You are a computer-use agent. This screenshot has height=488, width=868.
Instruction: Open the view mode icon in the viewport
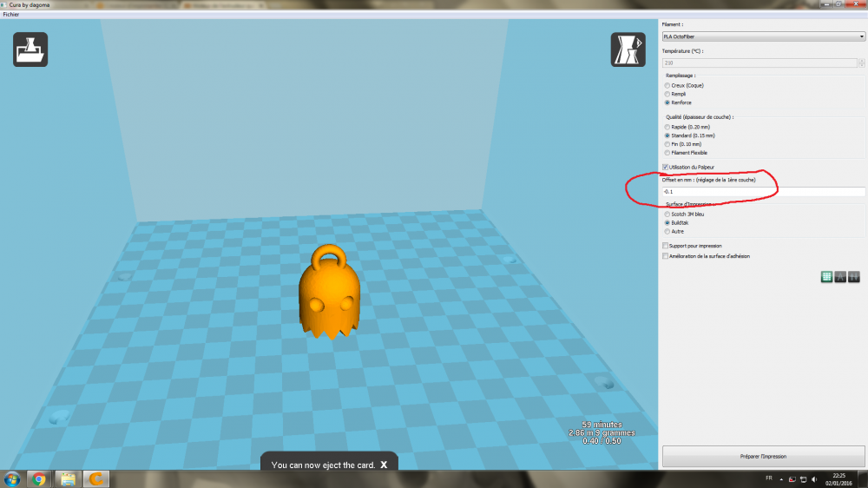(x=628, y=49)
